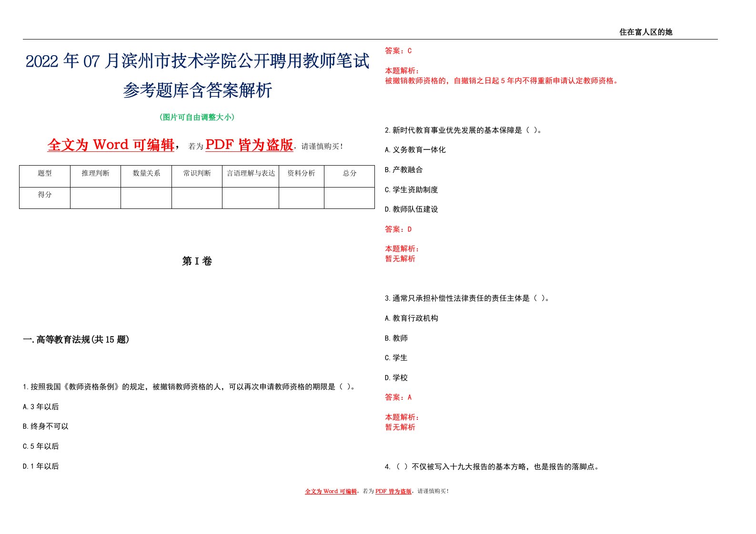756x534 pixels.
Task: Choose option A.3年以后
Action: [41, 406]
